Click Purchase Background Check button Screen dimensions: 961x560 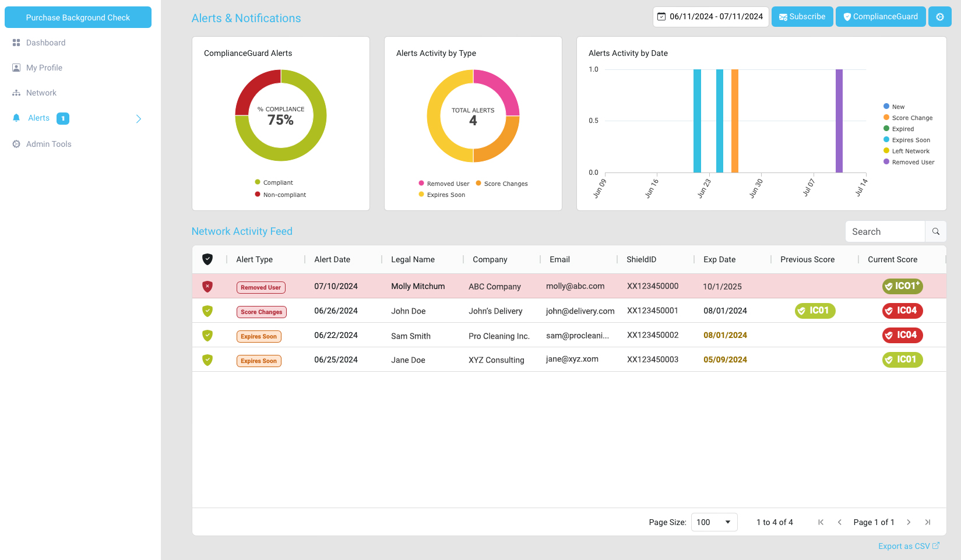[78, 17]
